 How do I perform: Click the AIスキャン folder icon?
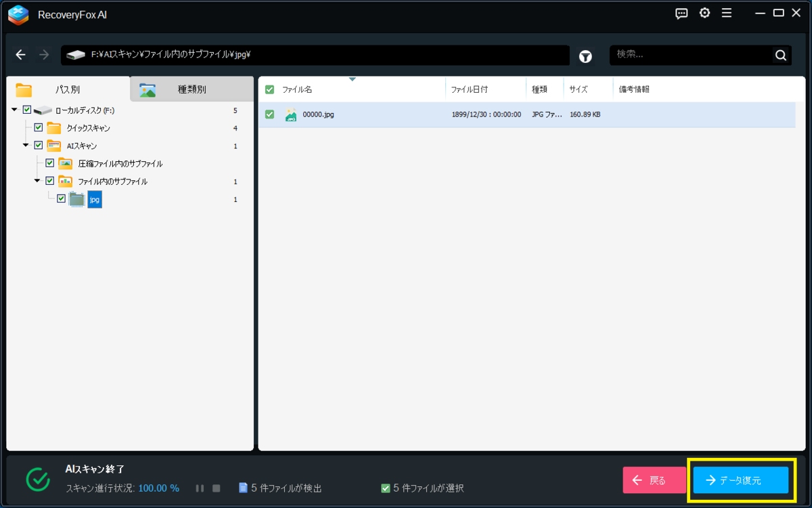[x=54, y=146]
